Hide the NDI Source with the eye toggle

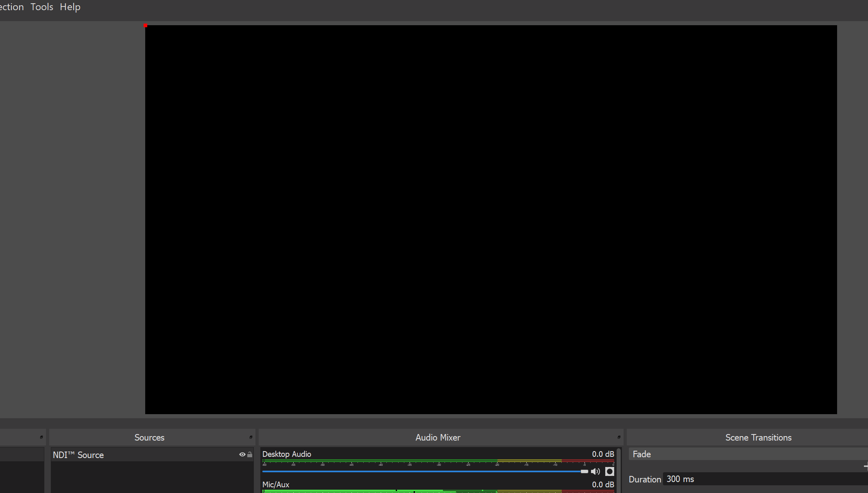243,454
